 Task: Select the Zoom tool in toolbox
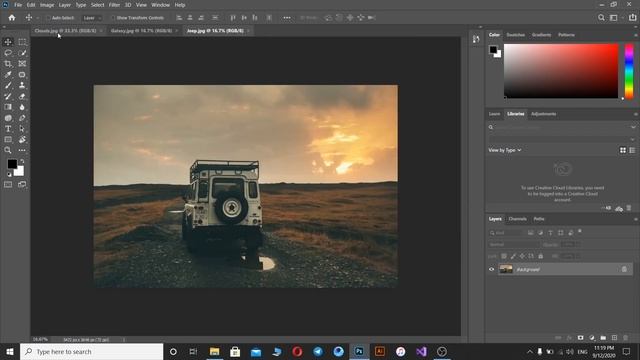(8, 150)
